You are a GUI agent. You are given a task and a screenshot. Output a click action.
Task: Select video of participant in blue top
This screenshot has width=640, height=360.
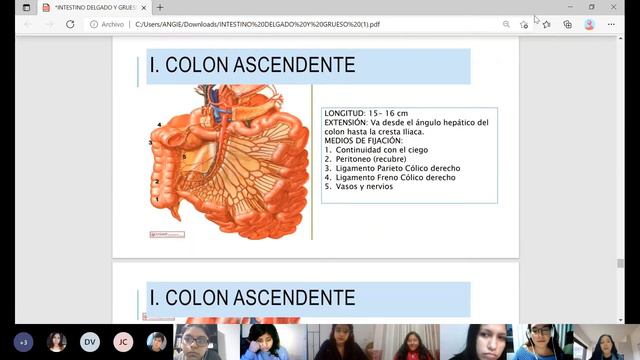click(273, 342)
